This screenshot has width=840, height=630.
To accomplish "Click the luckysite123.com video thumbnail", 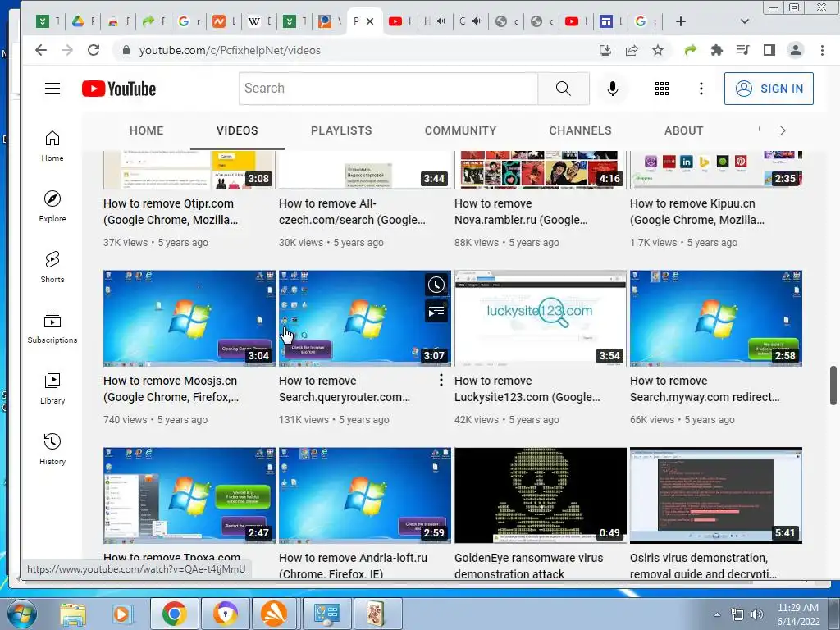I will pyautogui.click(x=540, y=318).
